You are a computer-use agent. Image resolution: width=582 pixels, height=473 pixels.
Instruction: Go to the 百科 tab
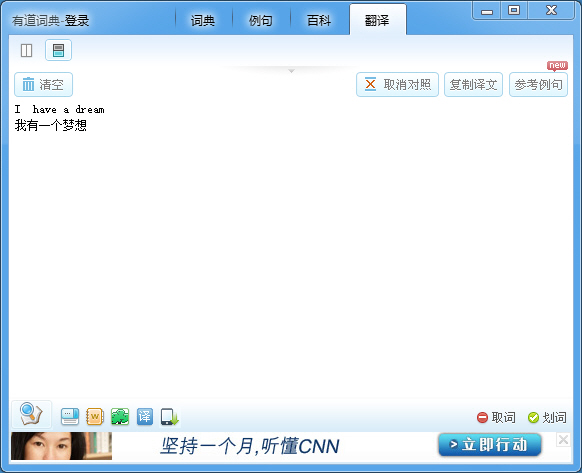[319, 21]
